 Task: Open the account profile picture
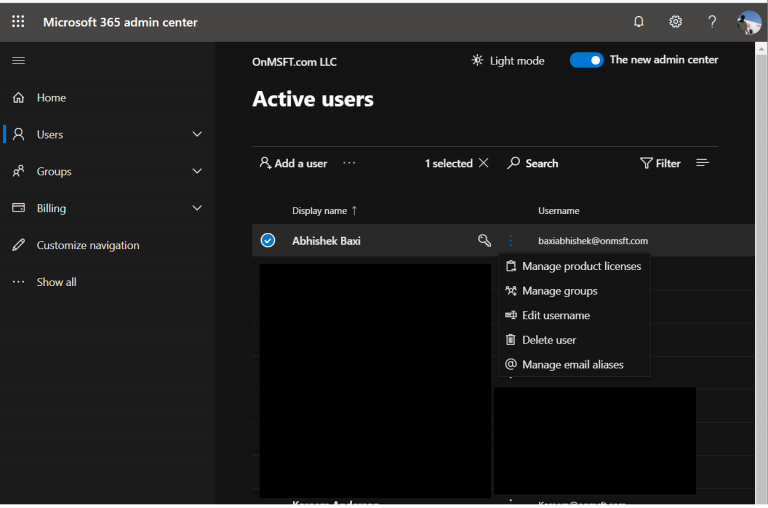(749, 23)
